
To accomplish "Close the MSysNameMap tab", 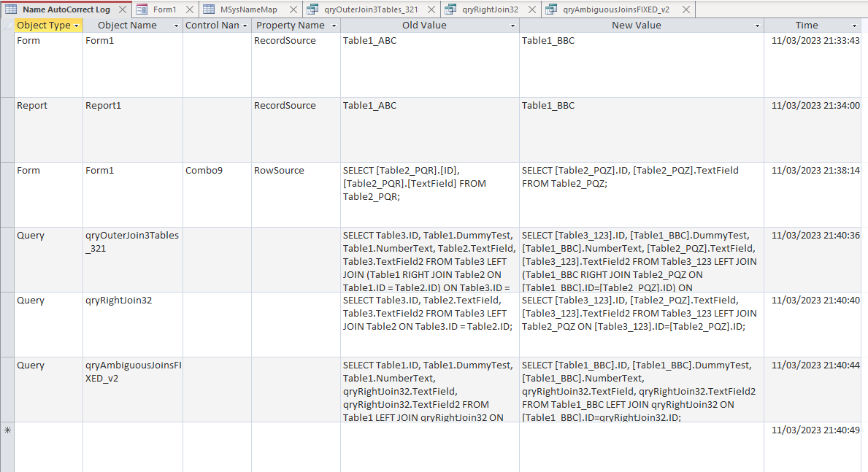I will pos(293,9).
